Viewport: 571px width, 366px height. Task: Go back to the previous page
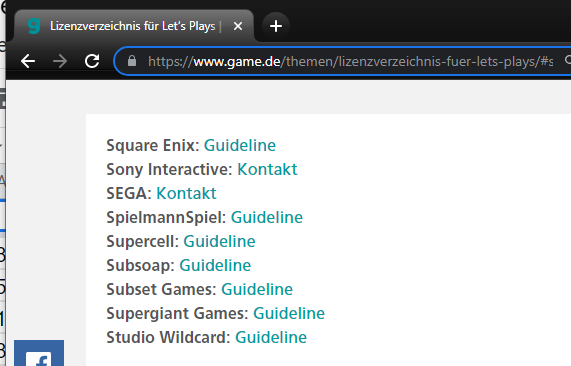pyautogui.click(x=28, y=61)
